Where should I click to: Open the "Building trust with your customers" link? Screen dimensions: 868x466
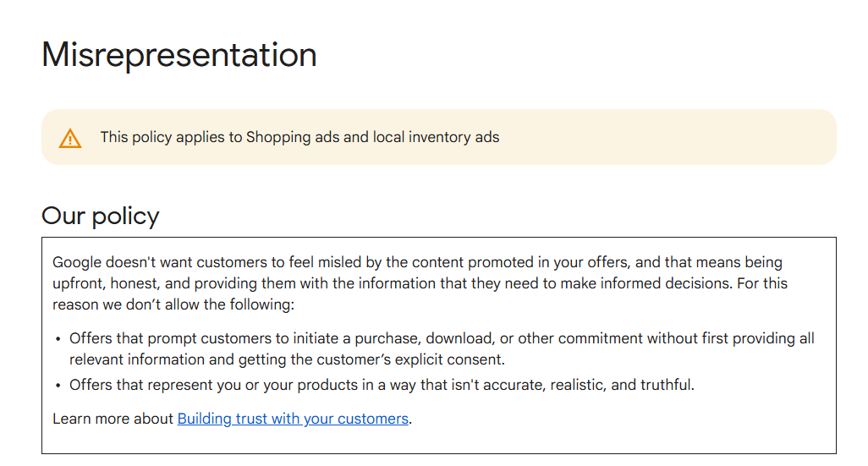[293, 419]
